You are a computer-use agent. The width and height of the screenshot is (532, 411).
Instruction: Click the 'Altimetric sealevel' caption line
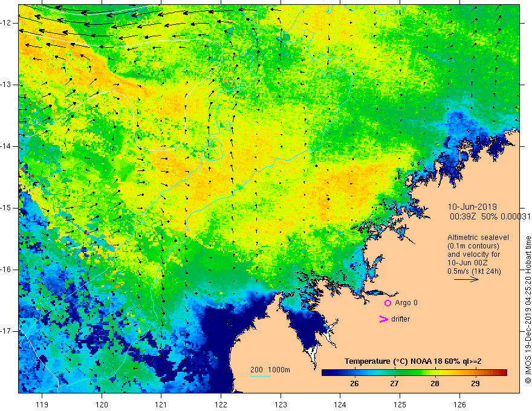click(x=478, y=238)
